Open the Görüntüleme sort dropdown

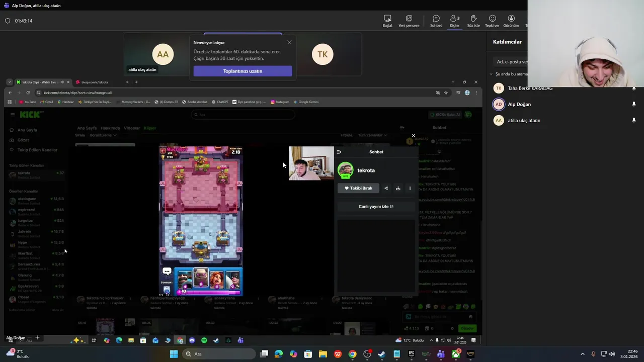(x=103, y=135)
